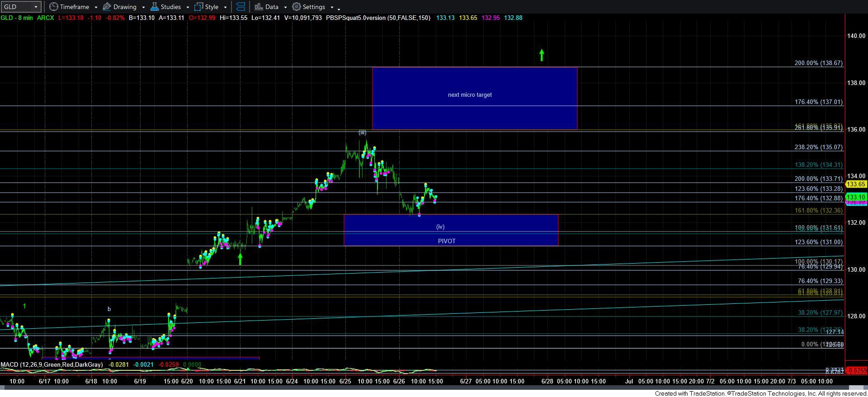Click the Data bar chart icon
Screen dimensions: 868x397
point(258,7)
